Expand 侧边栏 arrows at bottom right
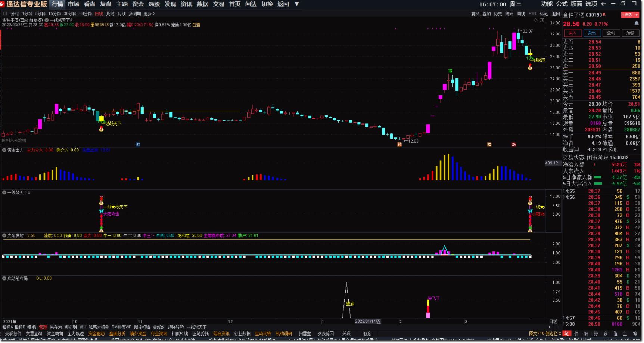The width and height of the screenshot is (644, 343). (560, 333)
